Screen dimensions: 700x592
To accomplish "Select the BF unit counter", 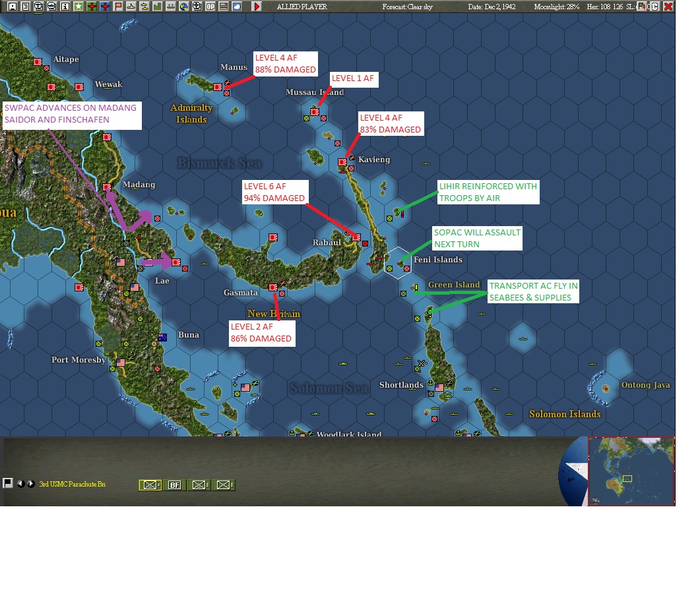I will 175,485.
